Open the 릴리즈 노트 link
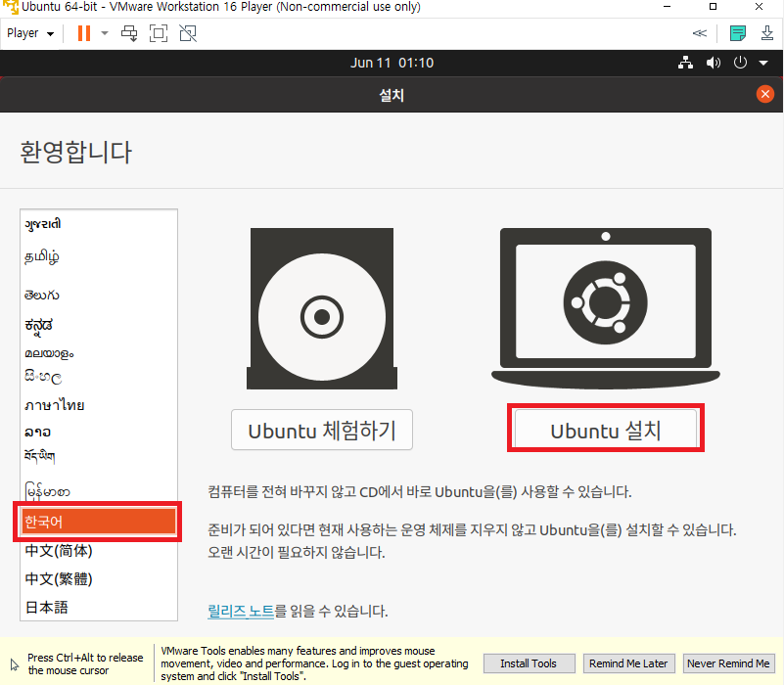Screen dimensions: 784x685 pyautogui.click(x=241, y=611)
